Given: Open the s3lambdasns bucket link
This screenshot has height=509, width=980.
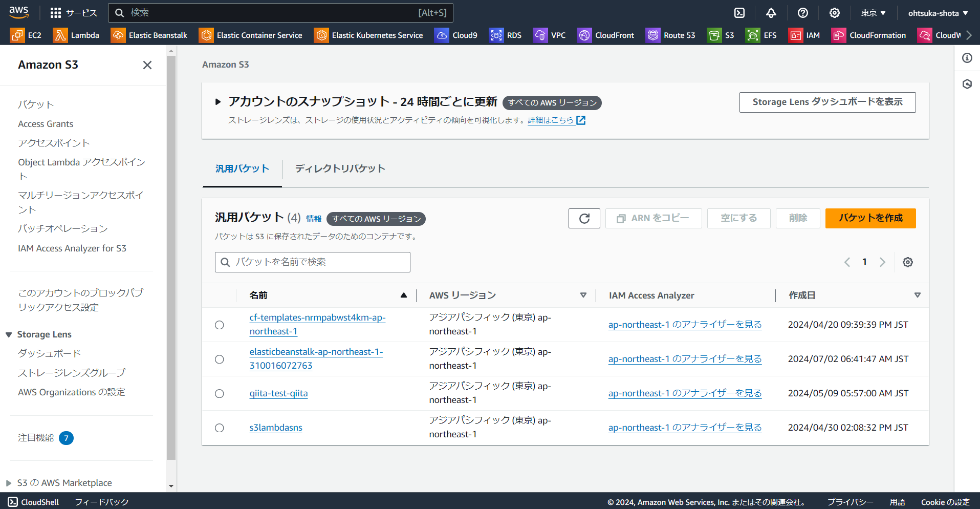Looking at the screenshot, I should point(276,428).
